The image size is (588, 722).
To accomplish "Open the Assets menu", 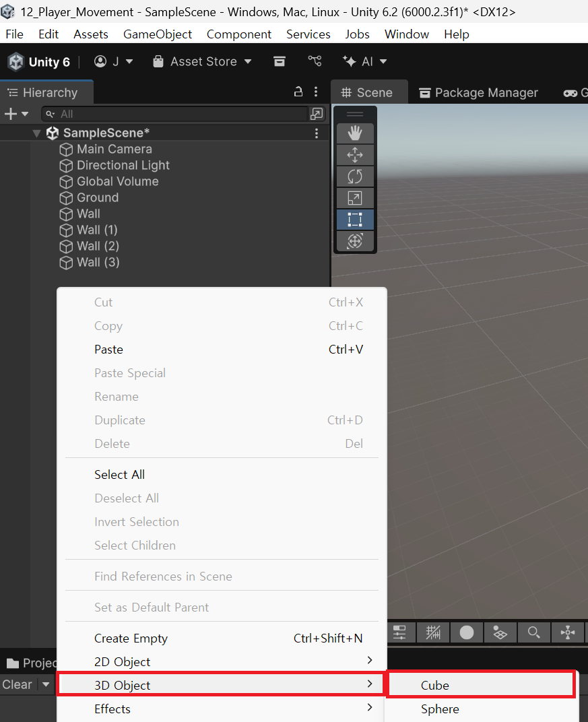I will pyautogui.click(x=91, y=34).
